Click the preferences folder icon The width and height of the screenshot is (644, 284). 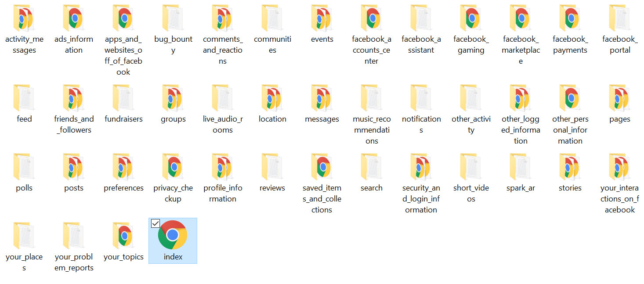[x=123, y=167]
